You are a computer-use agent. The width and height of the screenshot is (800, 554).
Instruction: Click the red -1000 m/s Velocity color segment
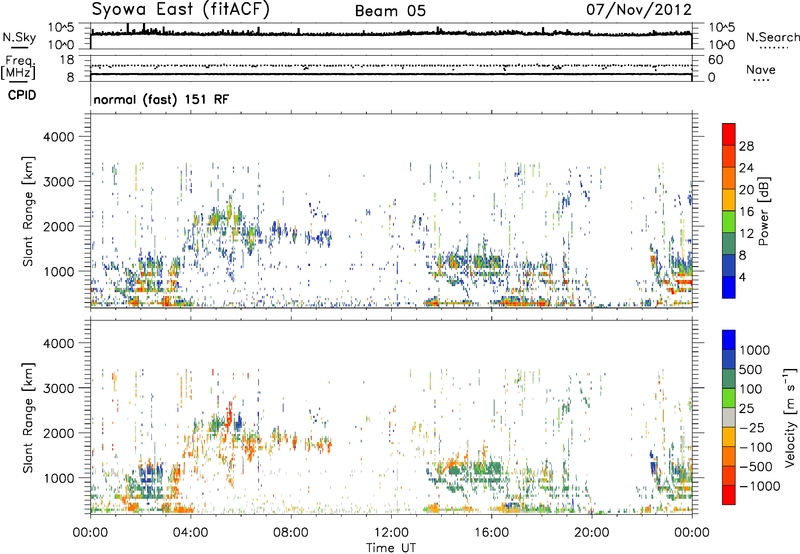pyautogui.click(x=729, y=495)
